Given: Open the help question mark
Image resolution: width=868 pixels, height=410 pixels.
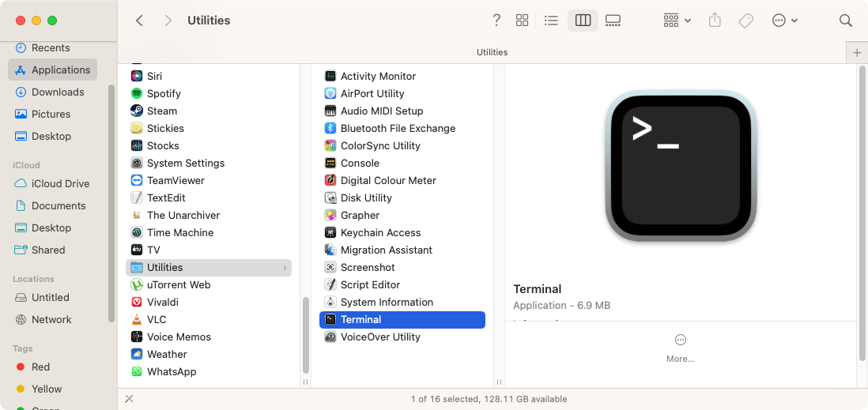Looking at the screenshot, I should click(x=496, y=21).
